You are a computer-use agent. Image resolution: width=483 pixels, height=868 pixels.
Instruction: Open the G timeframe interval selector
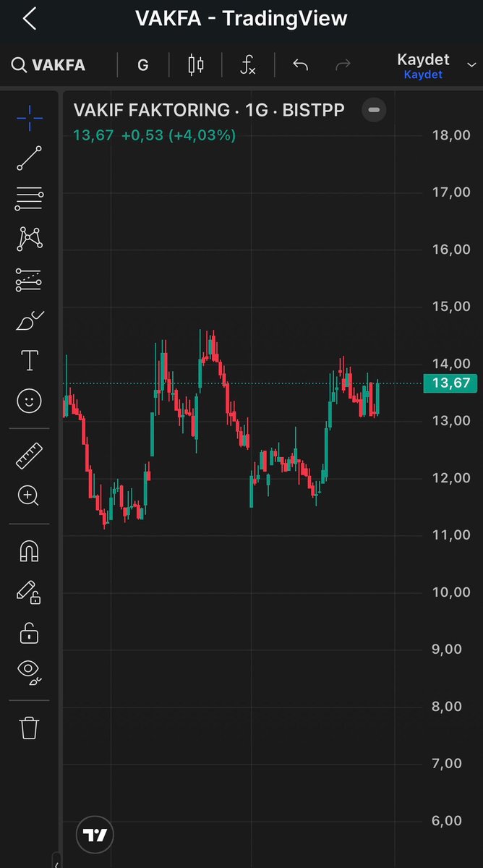pyautogui.click(x=143, y=65)
